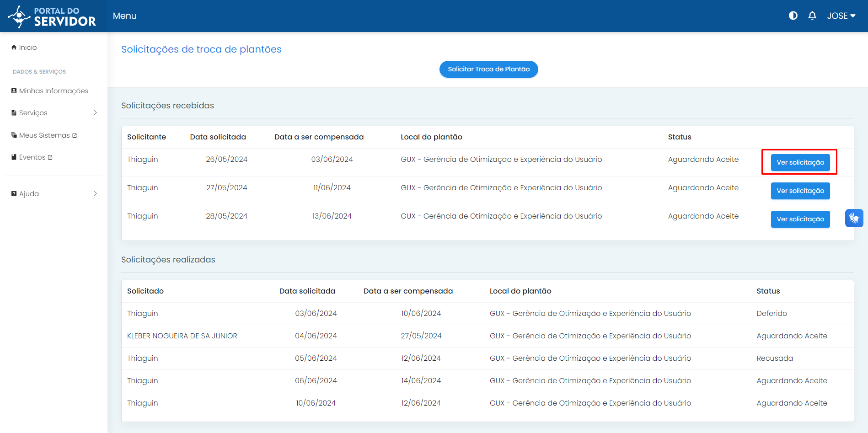The image size is (868, 433).
Task: Click the Ajuda question mark icon
Action: [14, 193]
